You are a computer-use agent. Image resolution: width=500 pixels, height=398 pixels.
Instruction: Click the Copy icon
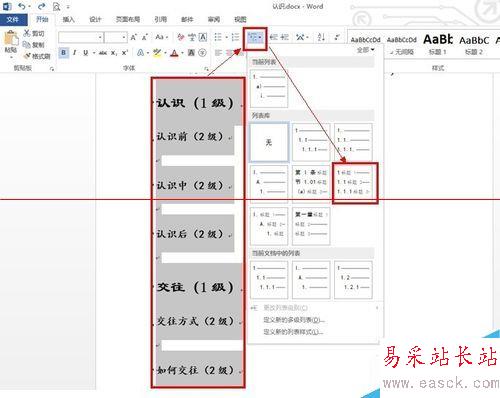[x=27, y=44]
